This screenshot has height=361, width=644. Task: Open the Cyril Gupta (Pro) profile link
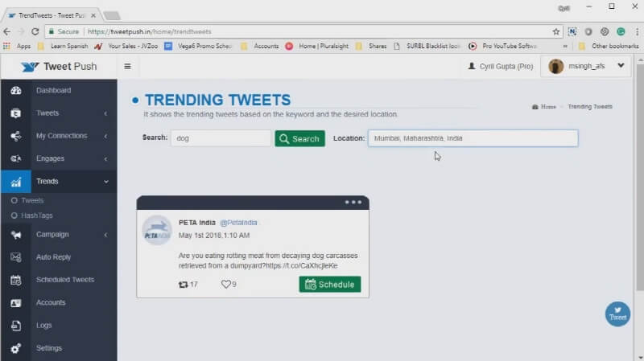(x=501, y=67)
